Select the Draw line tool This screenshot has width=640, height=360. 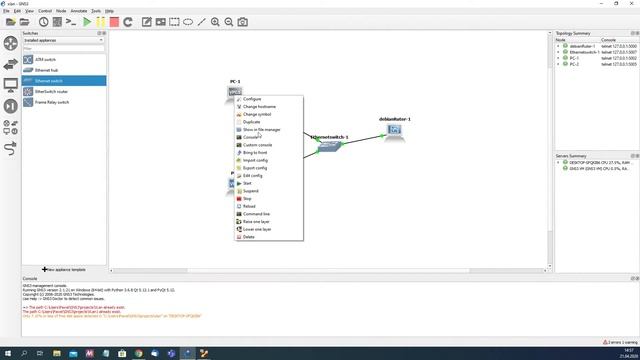pyautogui.click(x=202, y=22)
